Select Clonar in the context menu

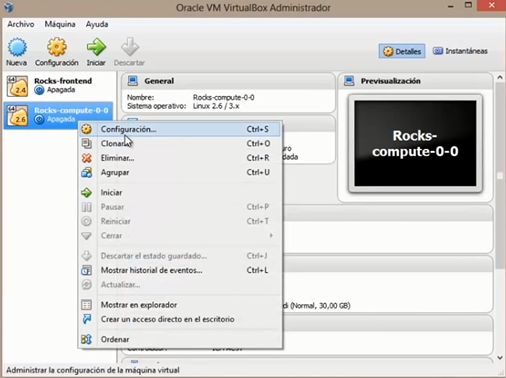click(180, 143)
